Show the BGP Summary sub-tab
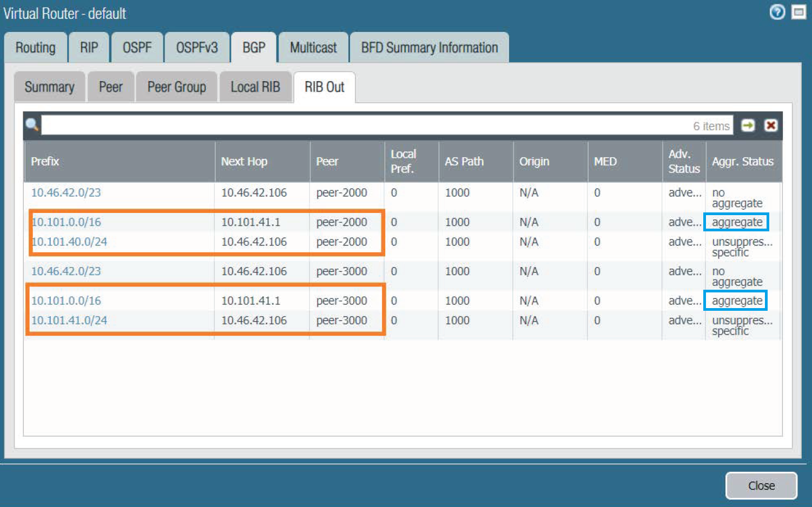This screenshot has height=507, width=812. point(49,87)
